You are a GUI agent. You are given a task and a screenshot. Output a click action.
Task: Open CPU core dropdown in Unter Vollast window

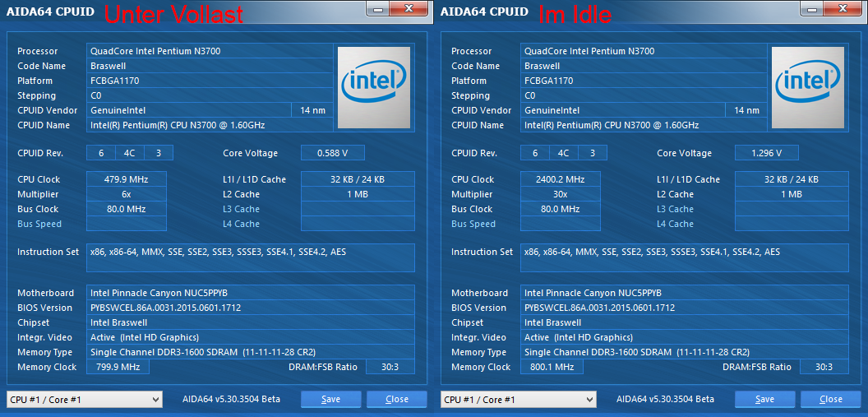tap(85, 399)
